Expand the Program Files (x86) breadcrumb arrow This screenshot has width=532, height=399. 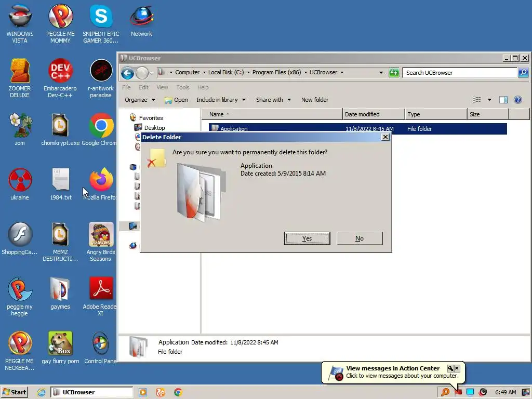[305, 73]
